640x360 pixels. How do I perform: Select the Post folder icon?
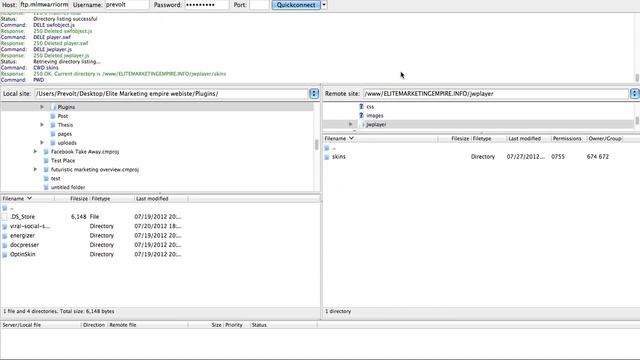53,116
